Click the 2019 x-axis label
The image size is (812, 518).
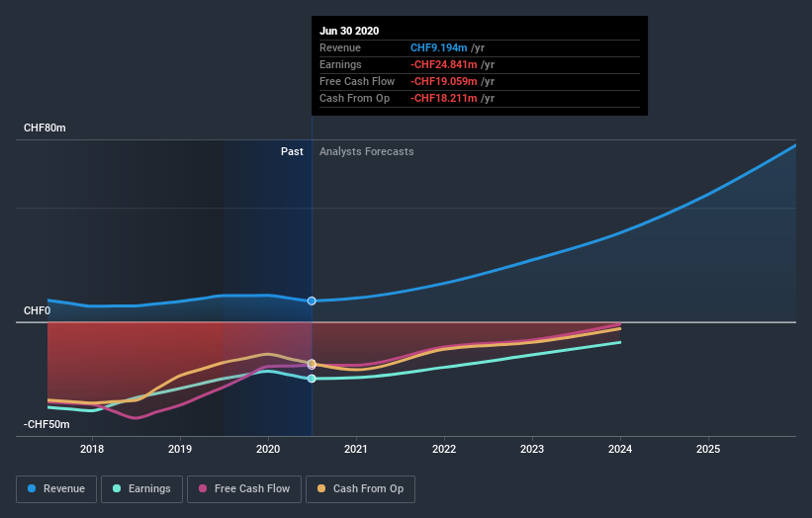[x=180, y=449]
